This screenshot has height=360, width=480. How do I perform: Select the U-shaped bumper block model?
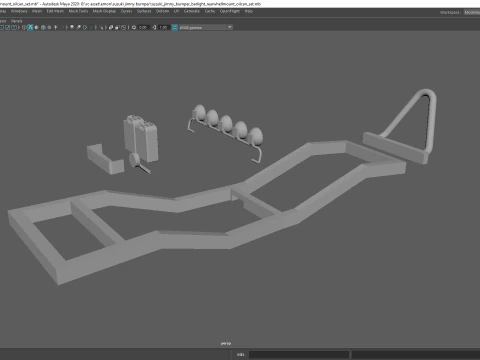tap(104, 159)
